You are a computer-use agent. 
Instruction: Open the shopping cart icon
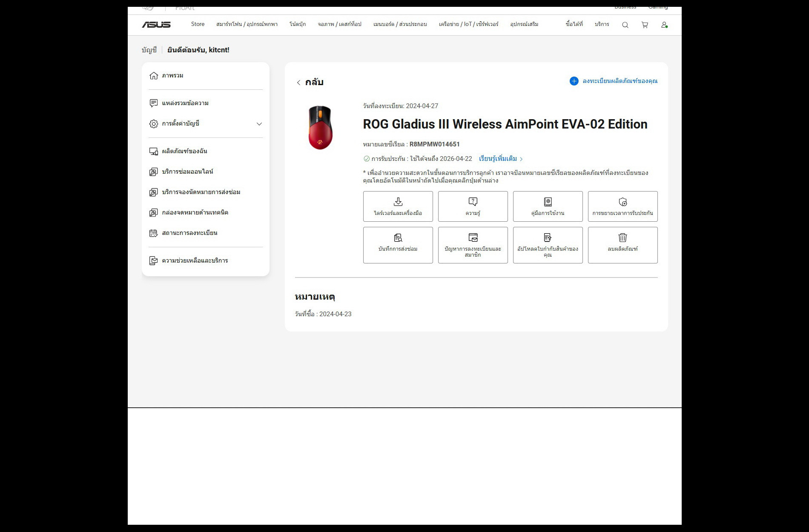[x=645, y=25]
